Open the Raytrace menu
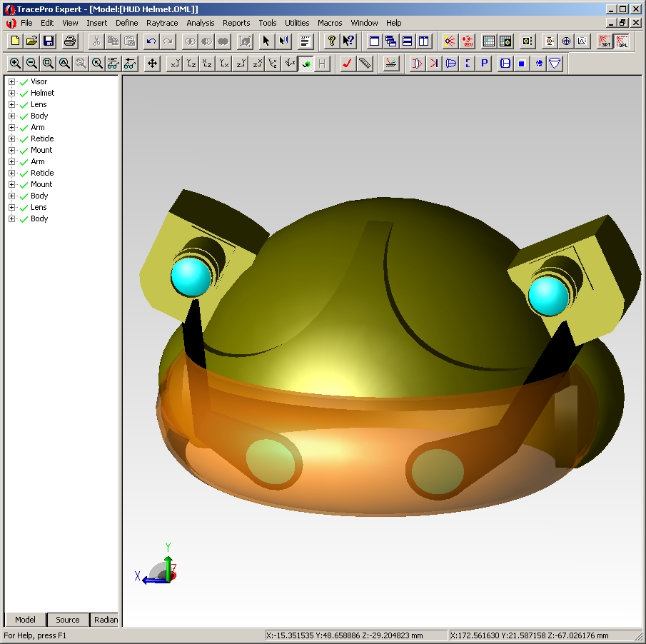 click(161, 23)
